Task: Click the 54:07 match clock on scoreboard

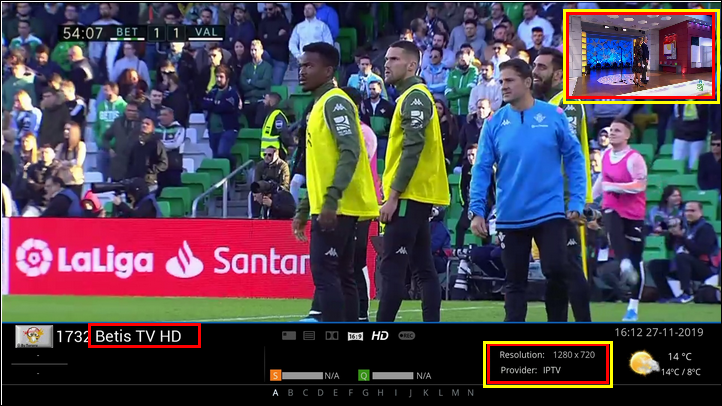Action: click(x=83, y=33)
